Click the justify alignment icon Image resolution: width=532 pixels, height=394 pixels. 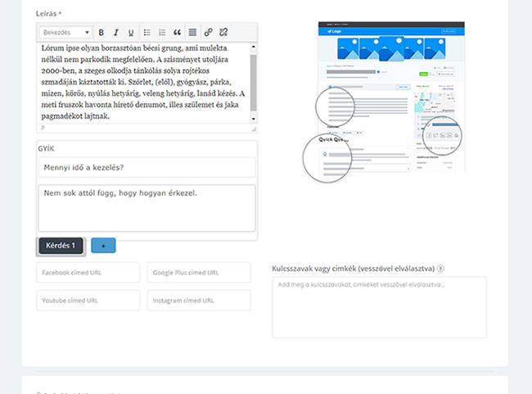coord(192,33)
